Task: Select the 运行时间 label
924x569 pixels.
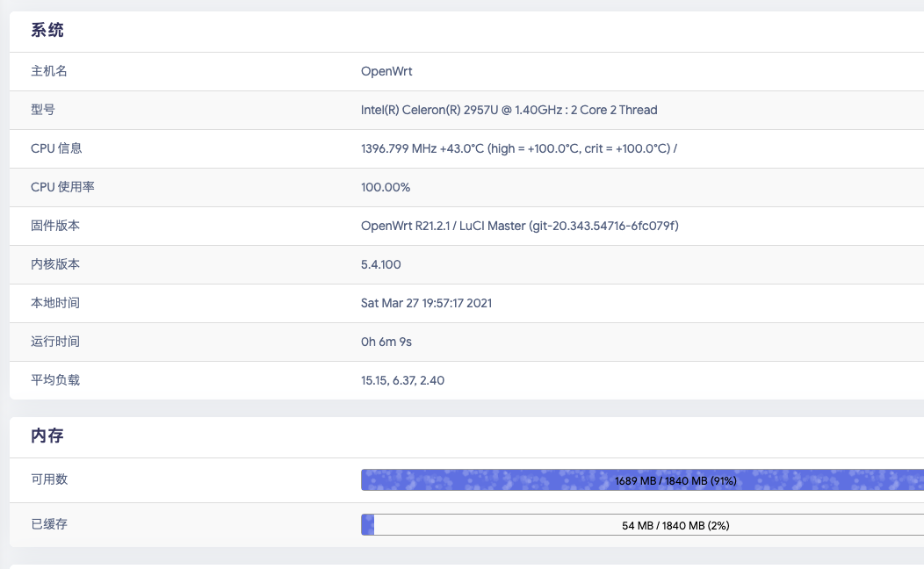Action: coord(55,342)
